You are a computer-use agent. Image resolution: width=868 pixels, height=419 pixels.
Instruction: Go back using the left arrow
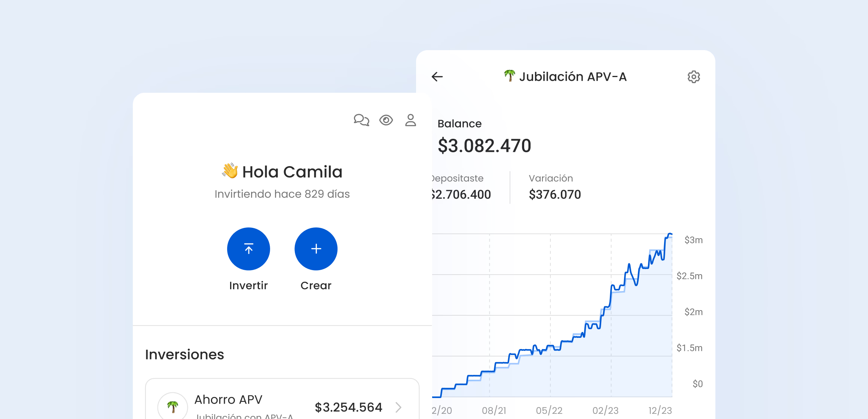tap(437, 77)
